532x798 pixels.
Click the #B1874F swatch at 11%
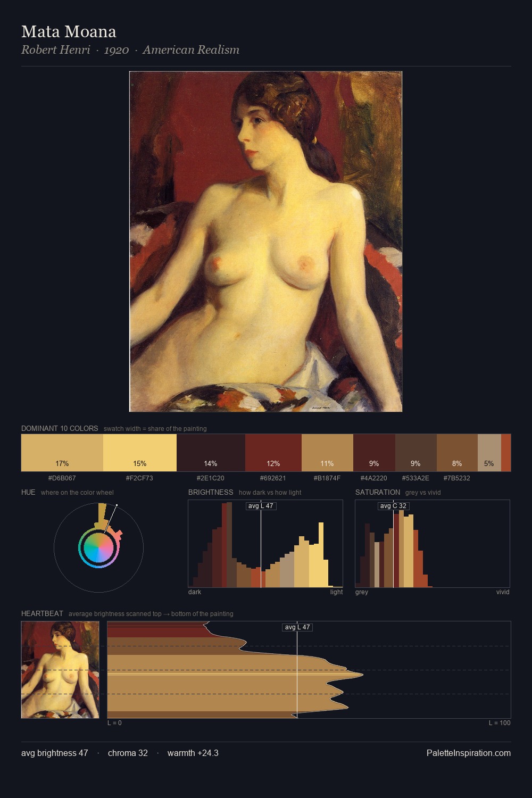click(327, 453)
